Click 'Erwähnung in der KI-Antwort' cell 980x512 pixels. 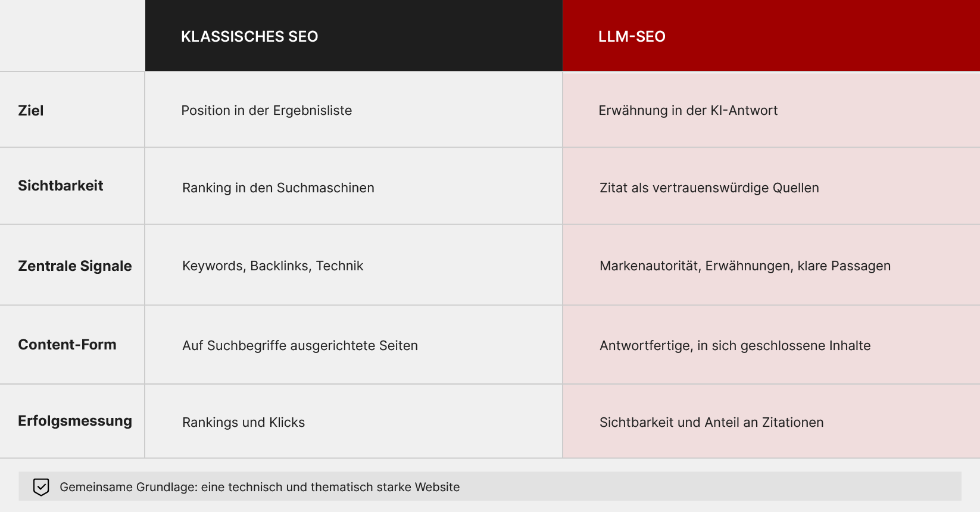pyautogui.click(x=771, y=110)
